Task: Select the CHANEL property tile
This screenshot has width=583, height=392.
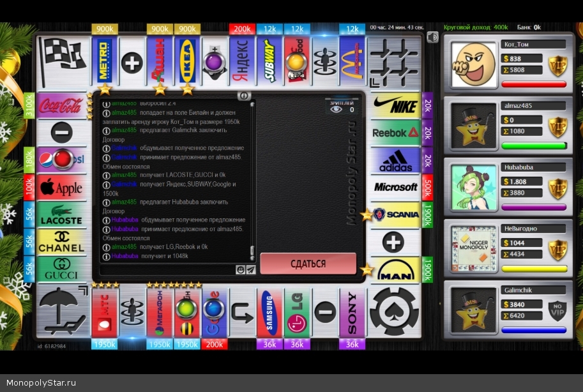Action: click(62, 242)
